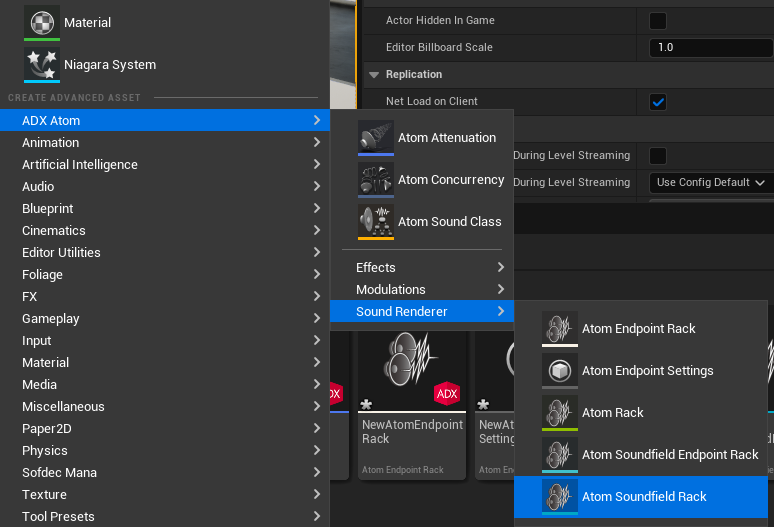Click the Niagara System icon
Screen dimensions: 774x527
point(42,64)
